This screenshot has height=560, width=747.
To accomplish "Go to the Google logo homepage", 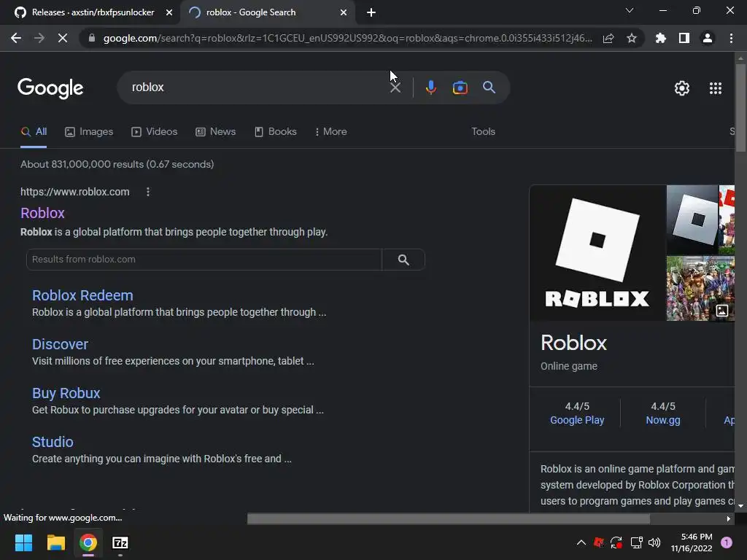I will (50, 88).
